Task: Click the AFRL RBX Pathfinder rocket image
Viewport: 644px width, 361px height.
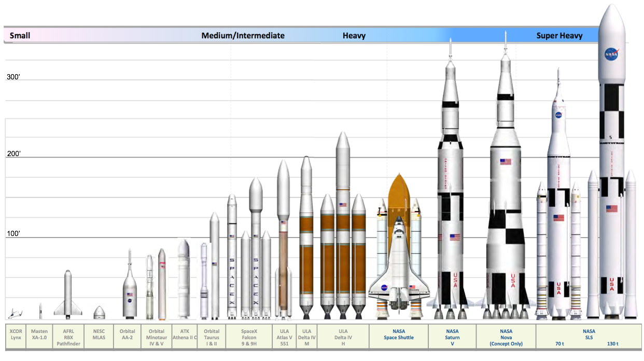Action: 67,290
